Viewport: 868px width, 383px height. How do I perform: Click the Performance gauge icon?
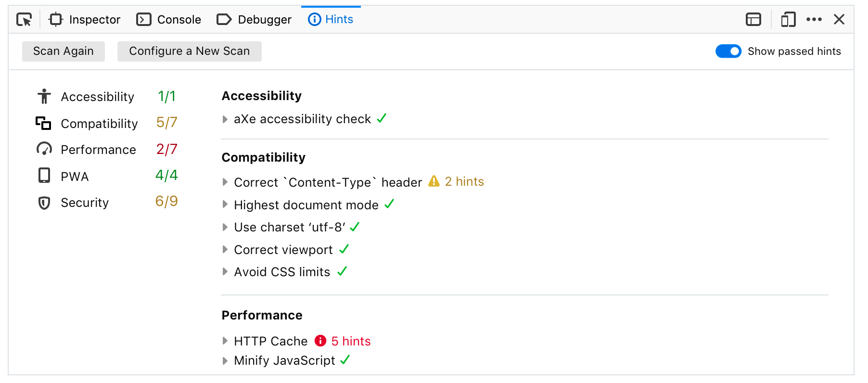(x=44, y=149)
